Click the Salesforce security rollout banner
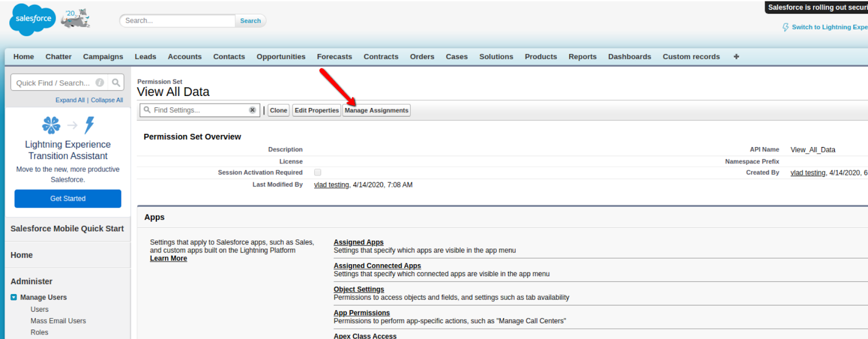Viewport: 868px width, 339px height. point(816,8)
